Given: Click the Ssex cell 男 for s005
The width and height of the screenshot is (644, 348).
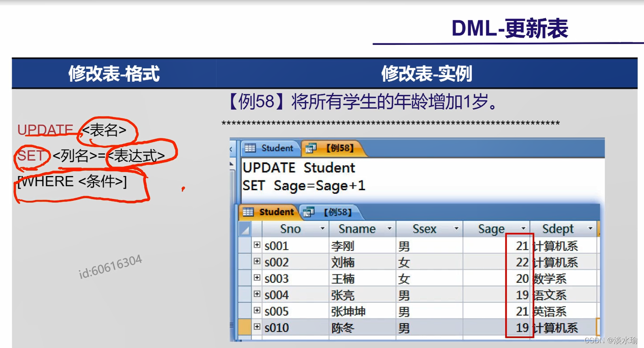Looking at the screenshot, I should pos(429,311).
